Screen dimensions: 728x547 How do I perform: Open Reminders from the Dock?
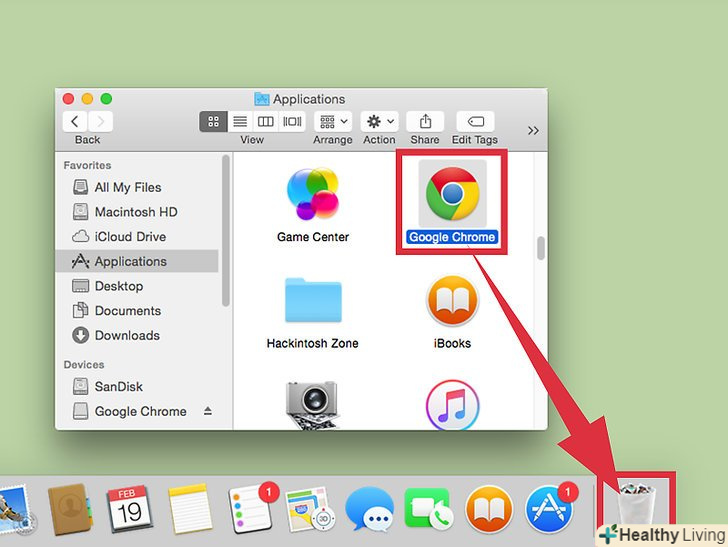click(x=251, y=509)
